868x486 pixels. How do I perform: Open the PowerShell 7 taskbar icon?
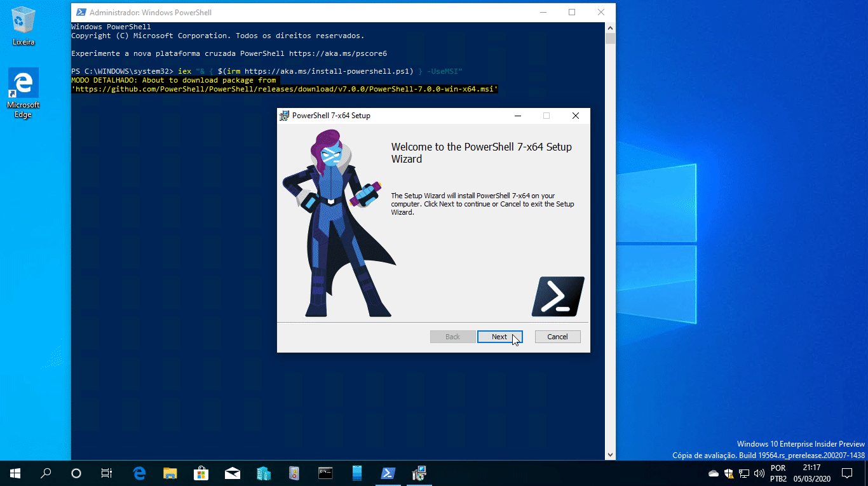point(388,473)
